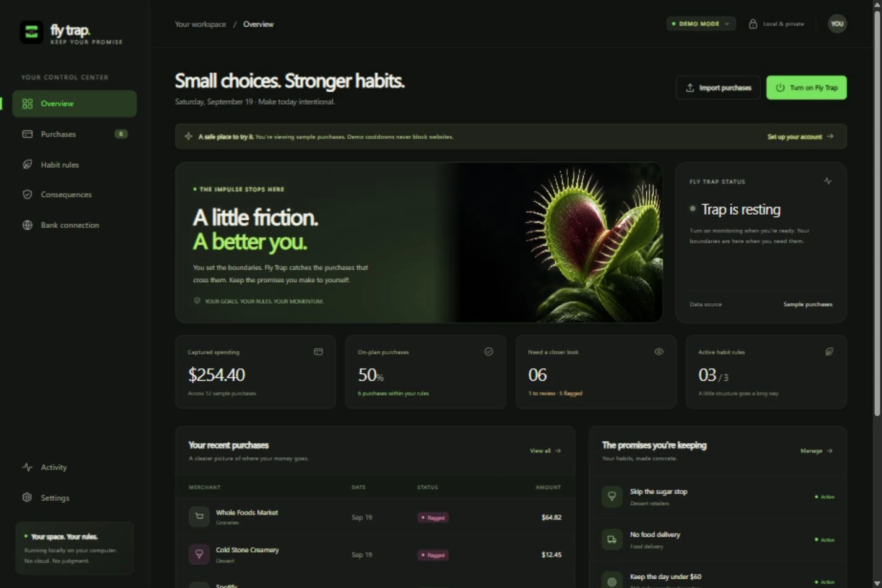Screen dimensions: 882x588
Task: Follow the Set up your account link
Action: [800, 136]
